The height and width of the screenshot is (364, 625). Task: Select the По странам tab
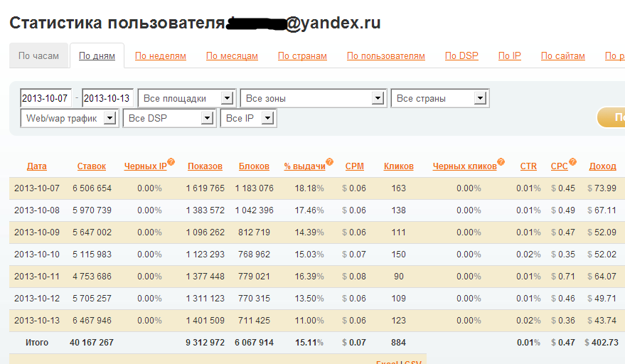pos(302,56)
